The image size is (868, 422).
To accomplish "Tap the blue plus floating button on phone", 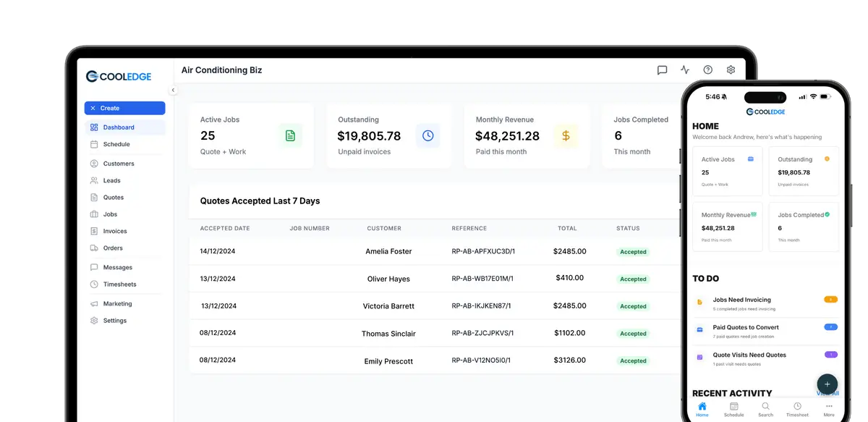I will (x=827, y=384).
